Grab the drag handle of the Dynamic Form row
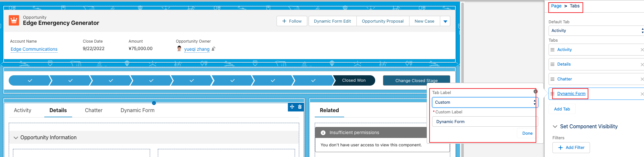 click(x=552, y=94)
